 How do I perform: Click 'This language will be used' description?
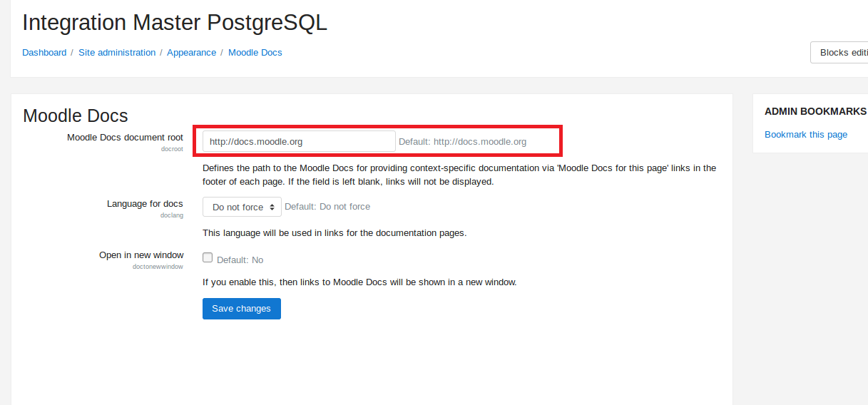tap(335, 233)
